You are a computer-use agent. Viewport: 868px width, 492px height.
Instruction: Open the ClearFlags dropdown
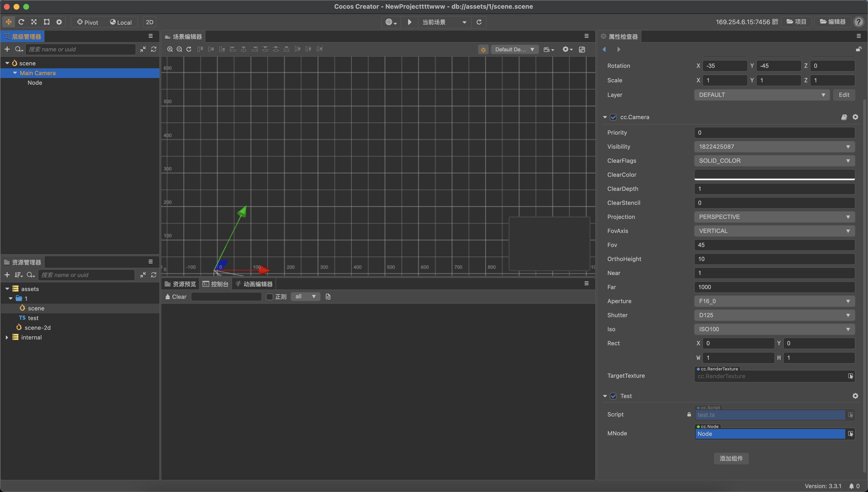(x=774, y=161)
